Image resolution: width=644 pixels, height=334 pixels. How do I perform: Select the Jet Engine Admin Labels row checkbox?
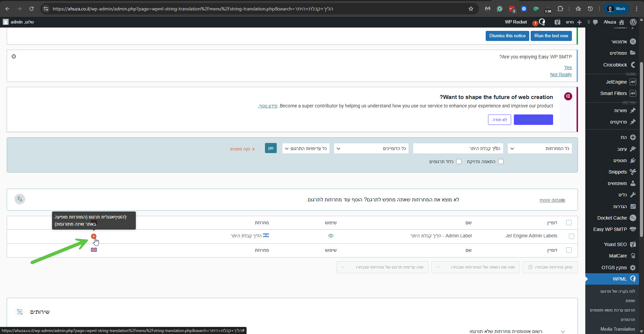click(572, 236)
